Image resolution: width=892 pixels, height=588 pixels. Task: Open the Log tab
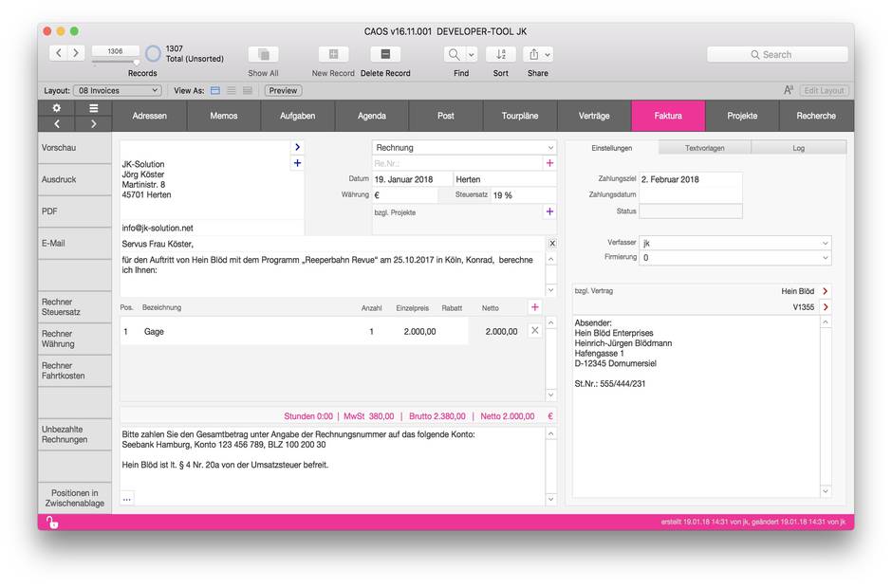799,148
